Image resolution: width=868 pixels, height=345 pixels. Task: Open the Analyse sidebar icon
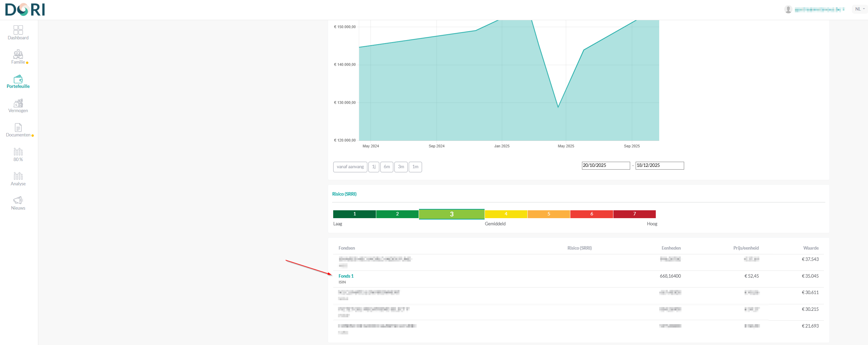click(x=18, y=176)
